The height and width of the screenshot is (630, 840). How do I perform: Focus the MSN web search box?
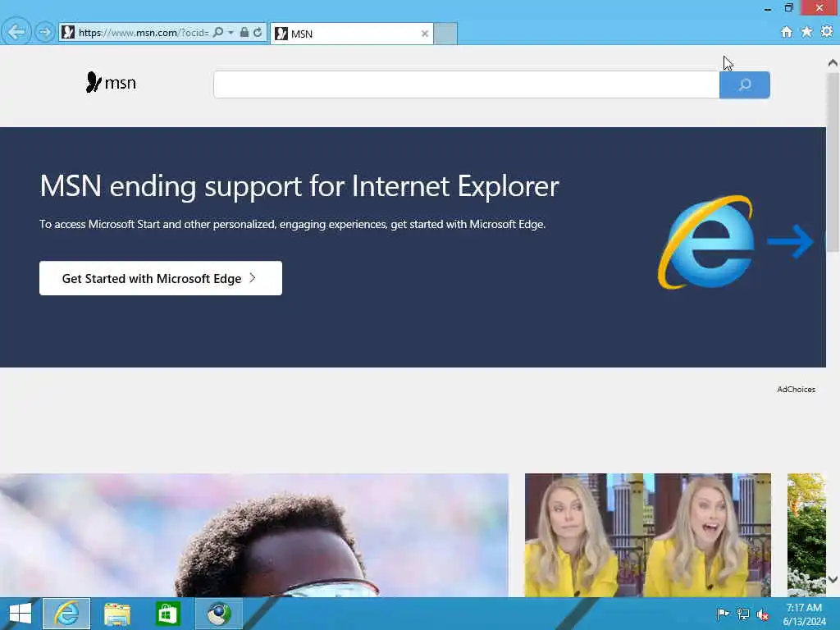(x=466, y=84)
